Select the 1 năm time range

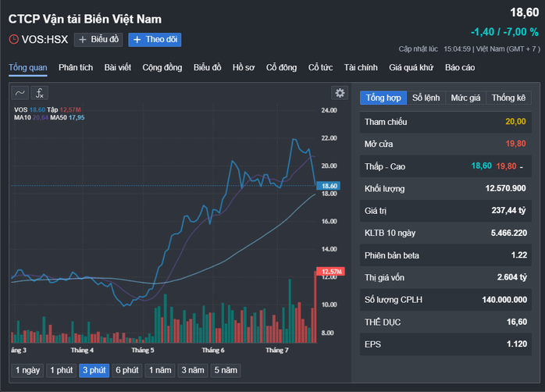click(160, 370)
